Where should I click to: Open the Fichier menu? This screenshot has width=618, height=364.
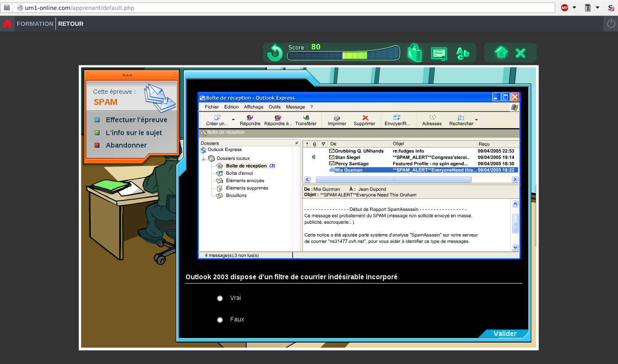pos(212,107)
